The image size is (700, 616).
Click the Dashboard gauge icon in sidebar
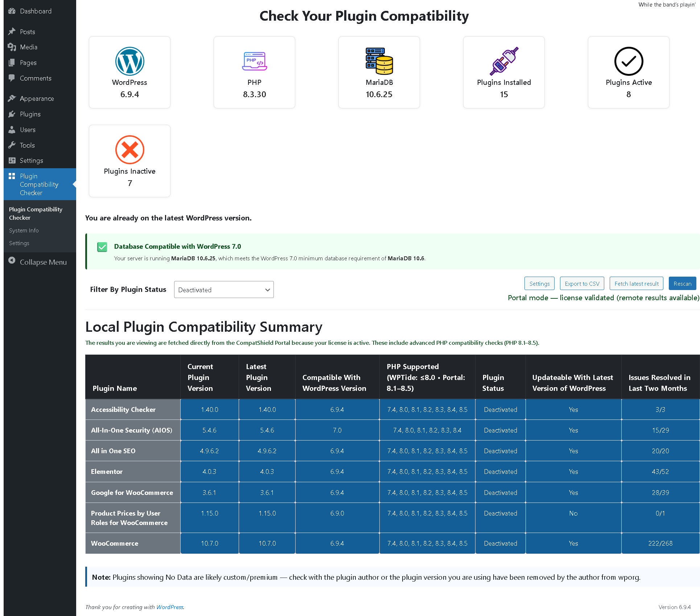point(12,11)
